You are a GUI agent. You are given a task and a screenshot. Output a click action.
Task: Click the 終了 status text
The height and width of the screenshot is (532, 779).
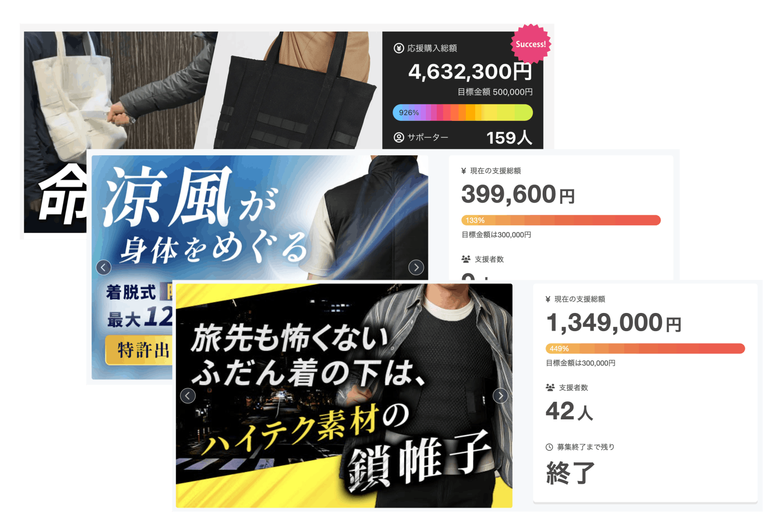click(570, 473)
